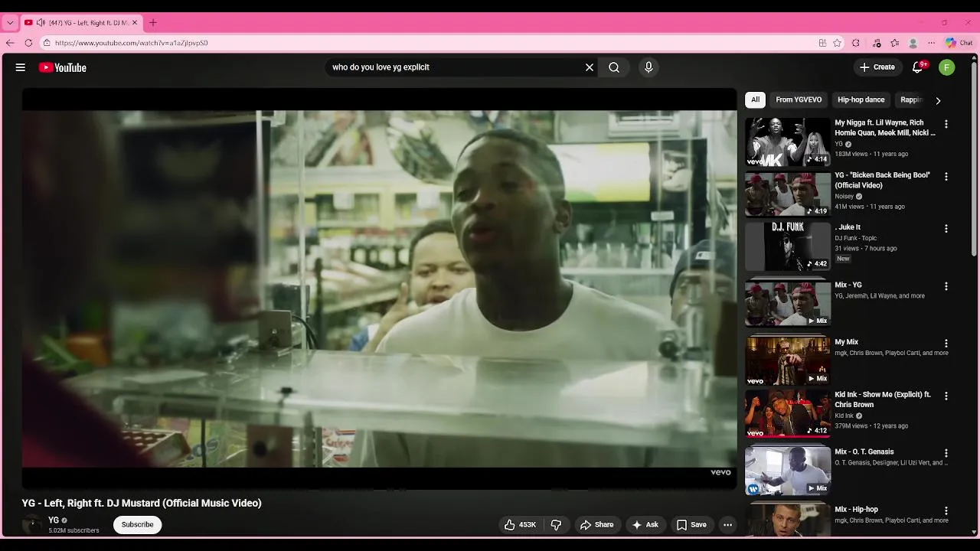Run search with magnifier button
The width and height of the screenshot is (980, 551).
614,67
